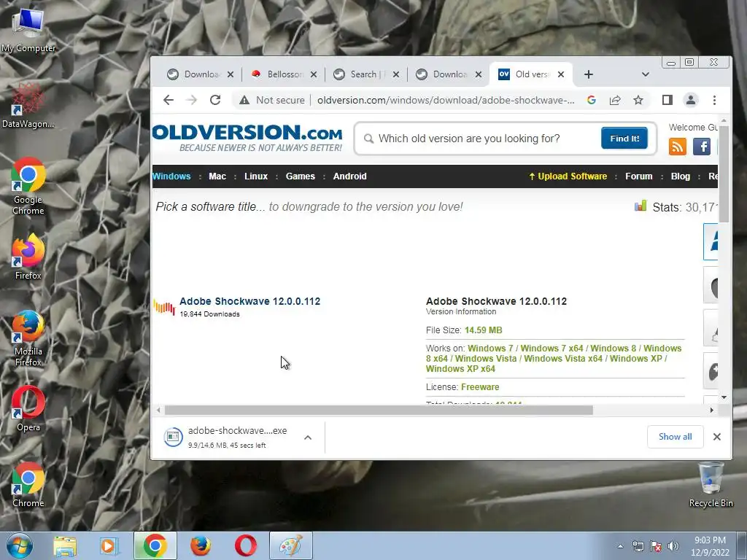
Task: Open Windows Explorer from taskbar
Action: pyautogui.click(x=65, y=545)
